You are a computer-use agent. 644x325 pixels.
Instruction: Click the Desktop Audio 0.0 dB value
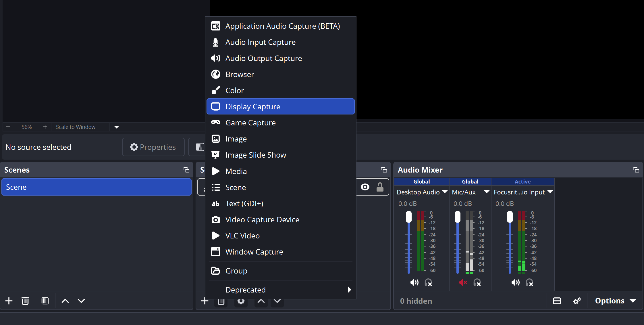[x=407, y=204]
